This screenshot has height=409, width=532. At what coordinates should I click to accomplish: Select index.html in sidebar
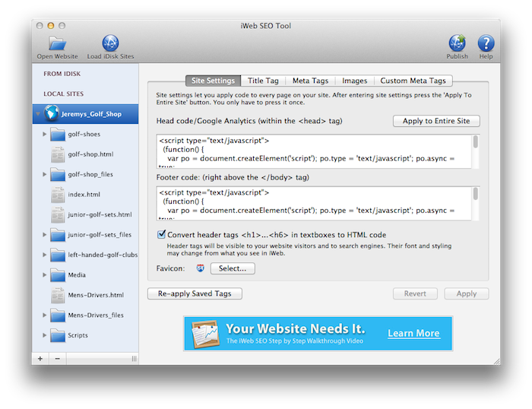click(x=85, y=195)
